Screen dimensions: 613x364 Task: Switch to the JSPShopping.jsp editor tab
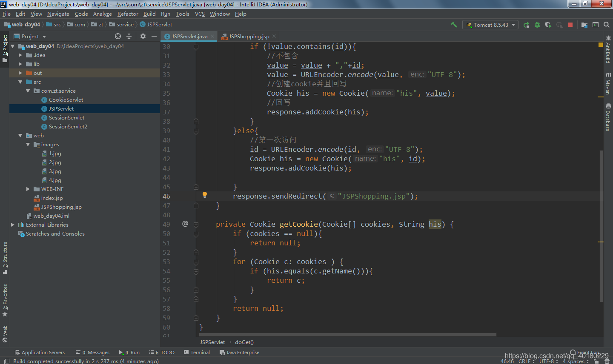pos(249,36)
